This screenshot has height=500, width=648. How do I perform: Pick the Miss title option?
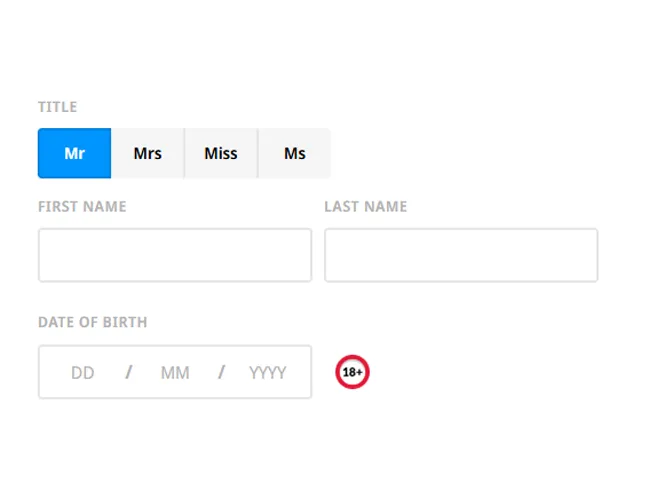tap(221, 153)
